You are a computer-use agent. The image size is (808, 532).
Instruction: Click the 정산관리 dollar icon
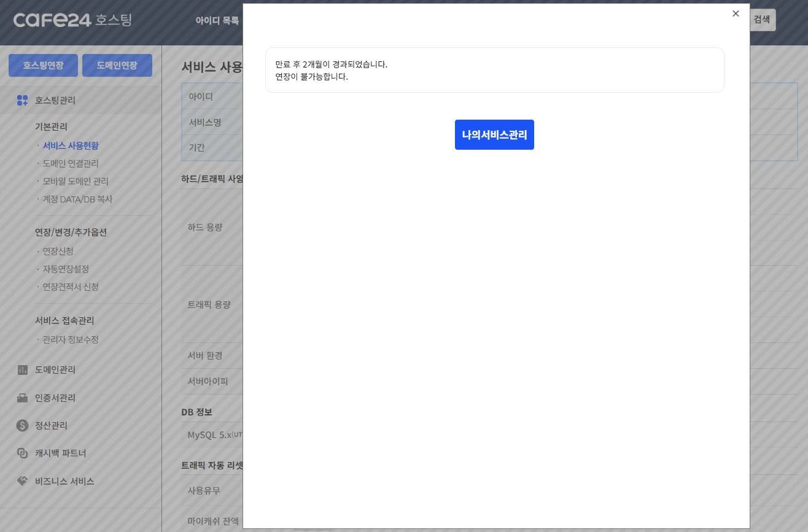pos(23,425)
